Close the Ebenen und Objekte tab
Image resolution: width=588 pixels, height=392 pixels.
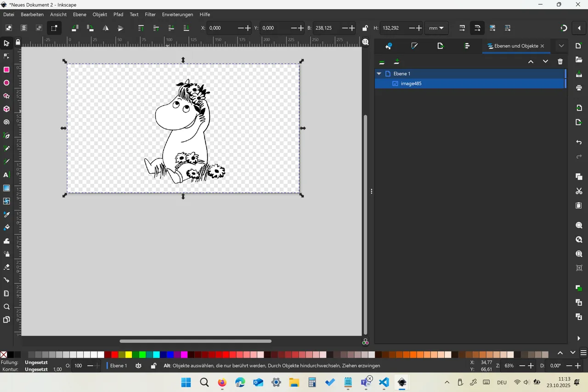(543, 46)
